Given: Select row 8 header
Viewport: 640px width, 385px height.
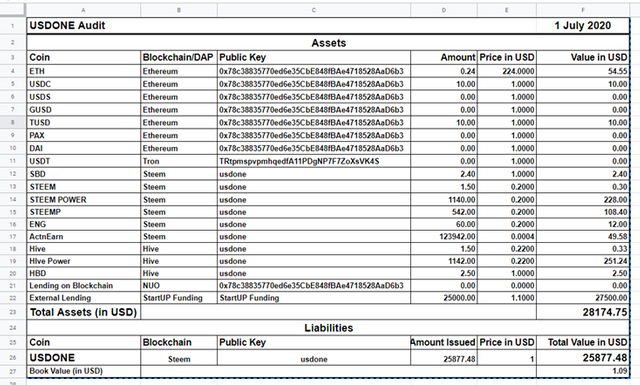Looking at the screenshot, I should pyautogui.click(x=13, y=122).
